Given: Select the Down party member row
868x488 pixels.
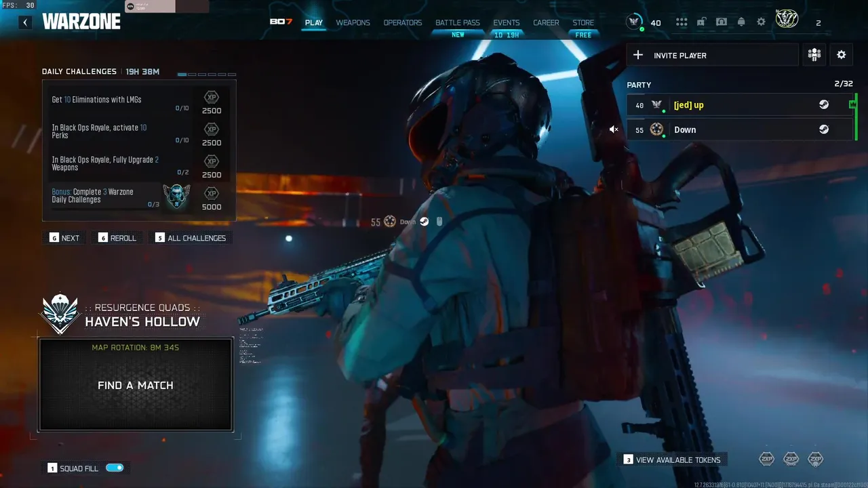Looking at the screenshot, I should coord(740,129).
